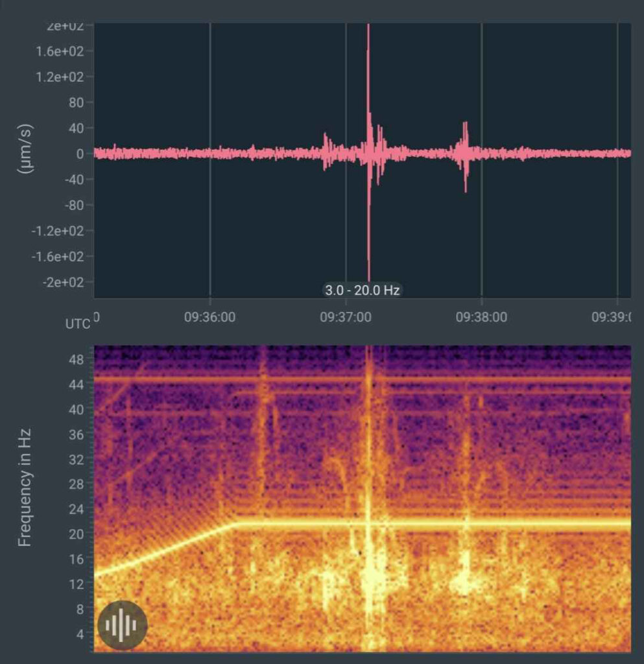Click the 1.6e+02 amplitude tick label
644x664 pixels.
click(60, 51)
